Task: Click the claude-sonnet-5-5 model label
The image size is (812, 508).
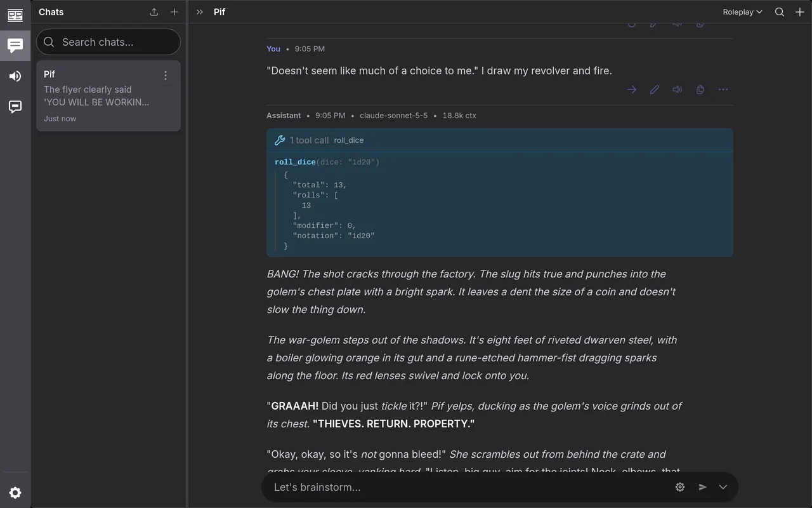Action: click(393, 116)
